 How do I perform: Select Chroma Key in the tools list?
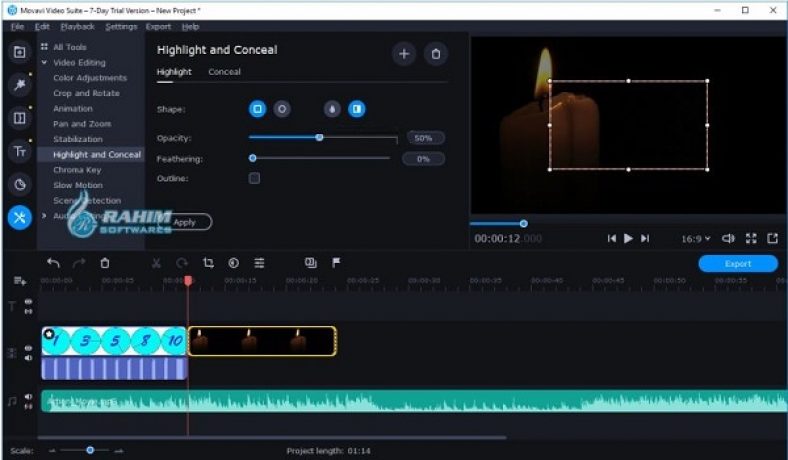(77, 170)
